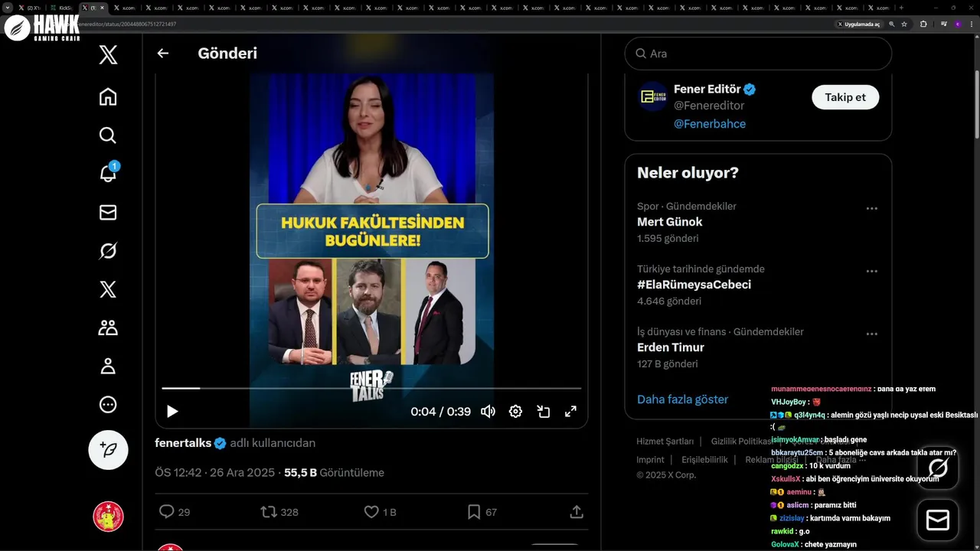980x551 pixels.
Task: Open the Erden Timur trending topic
Action: [x=671, y=347]
